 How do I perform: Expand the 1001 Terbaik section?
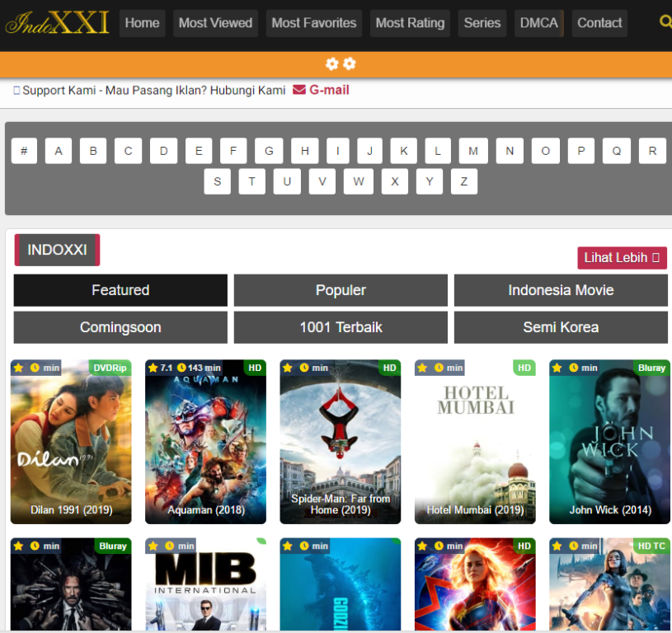click(x=340, y=327)
